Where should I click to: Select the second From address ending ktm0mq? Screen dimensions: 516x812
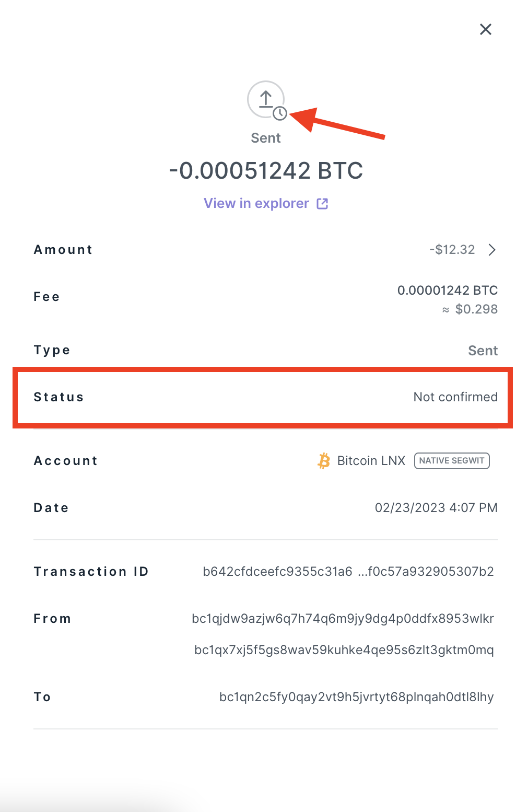(344, 650)
